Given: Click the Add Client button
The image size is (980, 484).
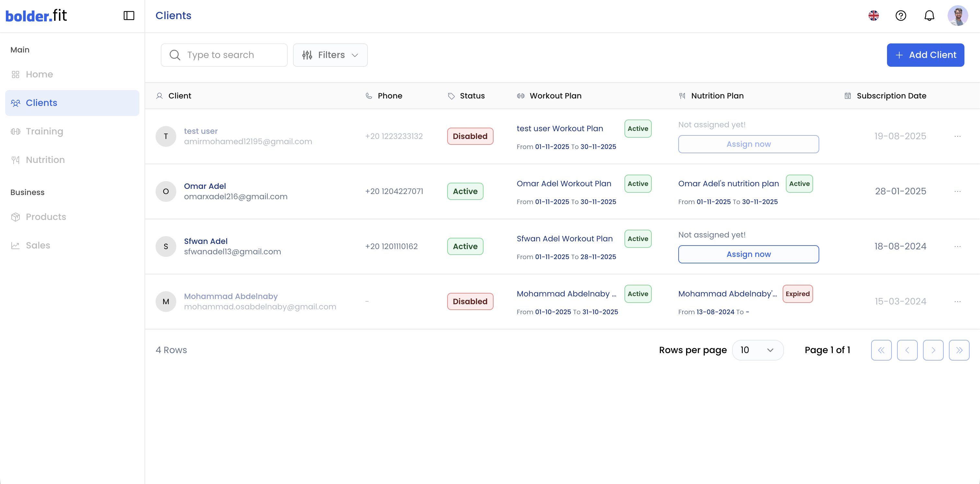Looking at the screenshot, I should click(x=925, y=55).
